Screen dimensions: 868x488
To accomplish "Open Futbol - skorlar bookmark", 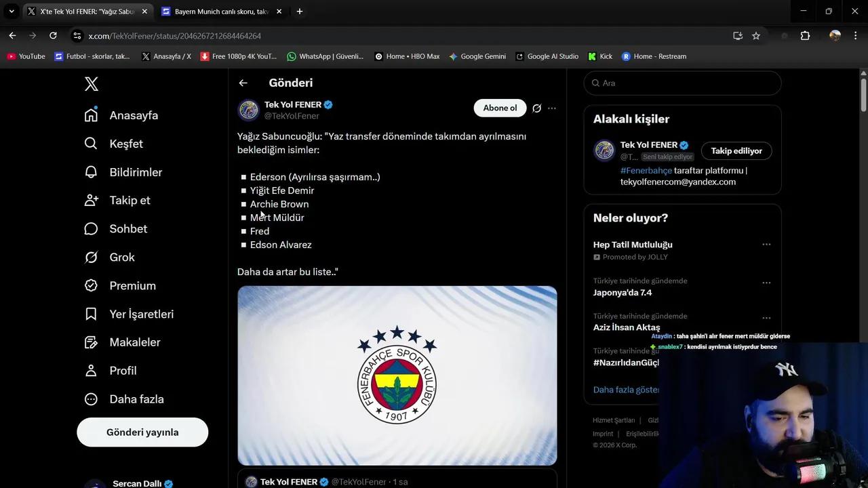I will pyautogui.click(x=92, y=56).
